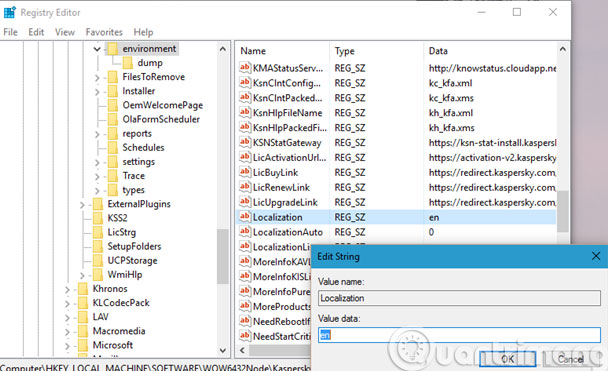
Task: Select the OlaFormScheduler folder icon
Action: click(x=112, y=119)
